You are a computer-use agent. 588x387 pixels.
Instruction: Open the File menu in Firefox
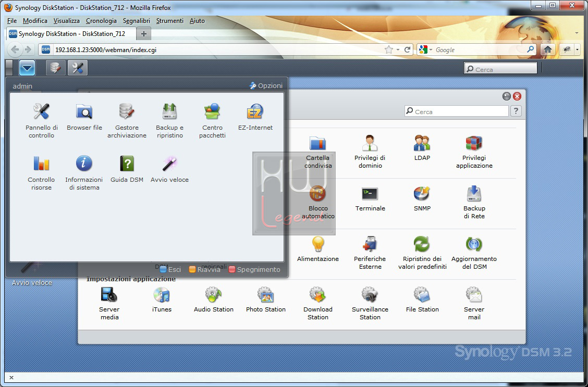click(x=12, y=21)
